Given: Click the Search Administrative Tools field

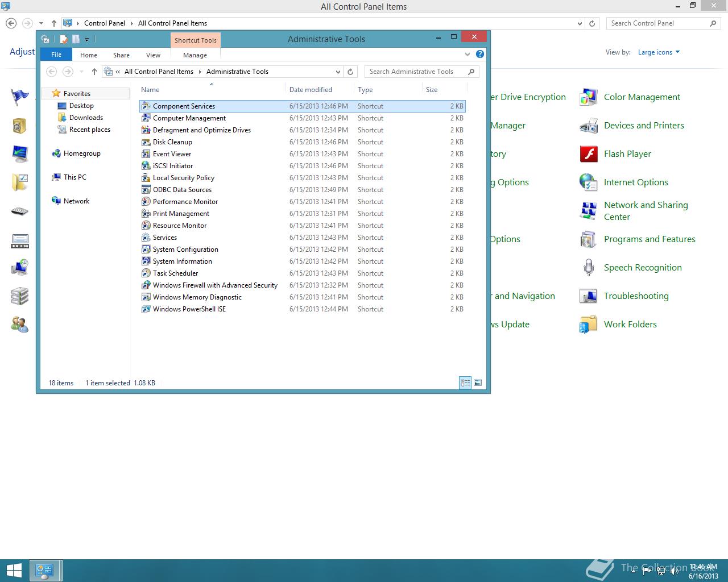Looking at the screenshot, I should pos(422,72).
